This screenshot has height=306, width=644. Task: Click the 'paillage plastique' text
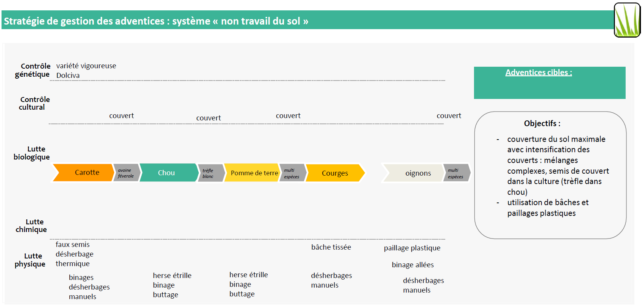click(412, 248)
